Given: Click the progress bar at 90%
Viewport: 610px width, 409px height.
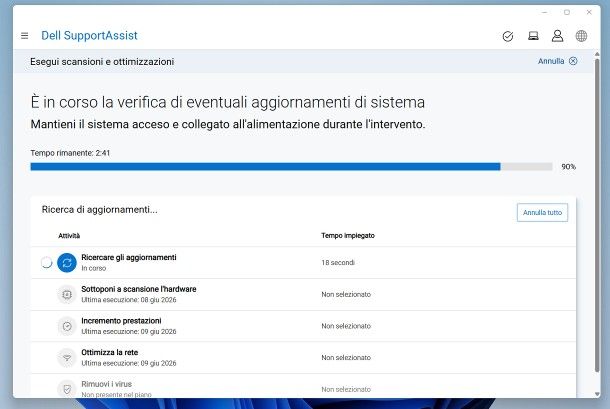Looking at the screenshot, I should click(x=291, y=167).
